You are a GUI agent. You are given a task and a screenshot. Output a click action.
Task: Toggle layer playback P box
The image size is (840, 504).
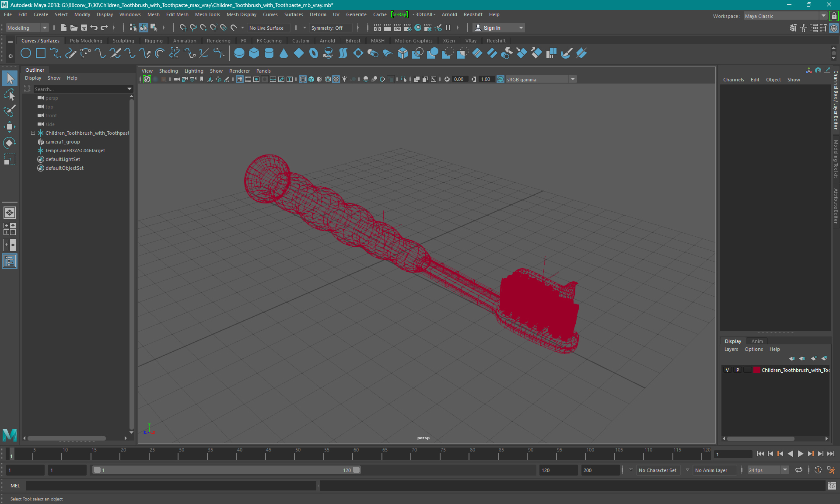738,370
